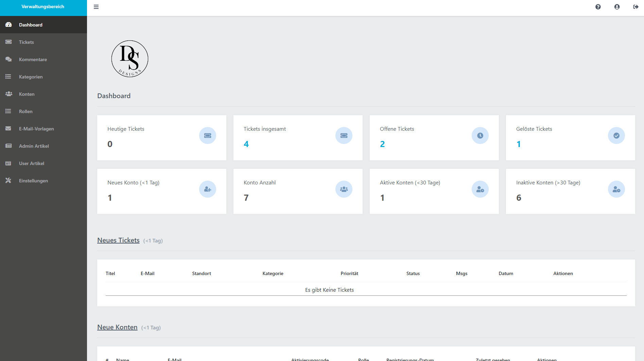Viewport: 644px width, 361px height.
Task: Open E-Mail-Vorlagen menu item
Action: click(36, 129)
